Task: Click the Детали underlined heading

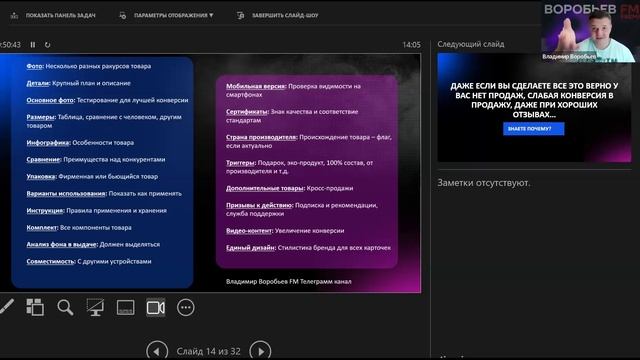Action: 38,83
